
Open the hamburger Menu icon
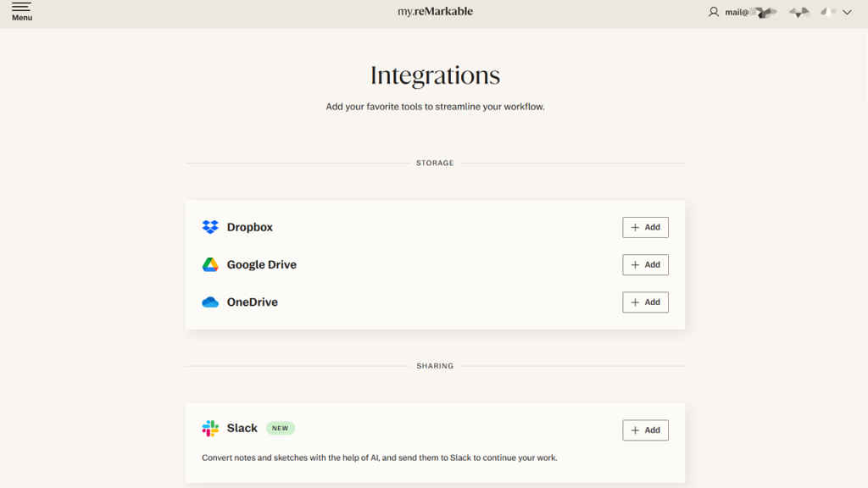pos(21,8)
